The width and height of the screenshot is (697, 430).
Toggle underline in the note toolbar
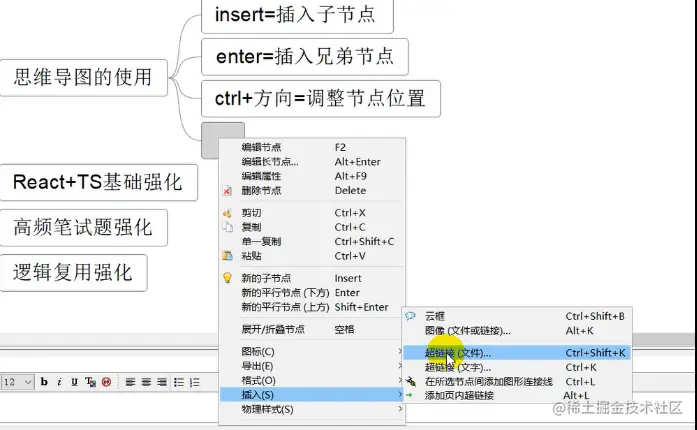pos(74,382)
